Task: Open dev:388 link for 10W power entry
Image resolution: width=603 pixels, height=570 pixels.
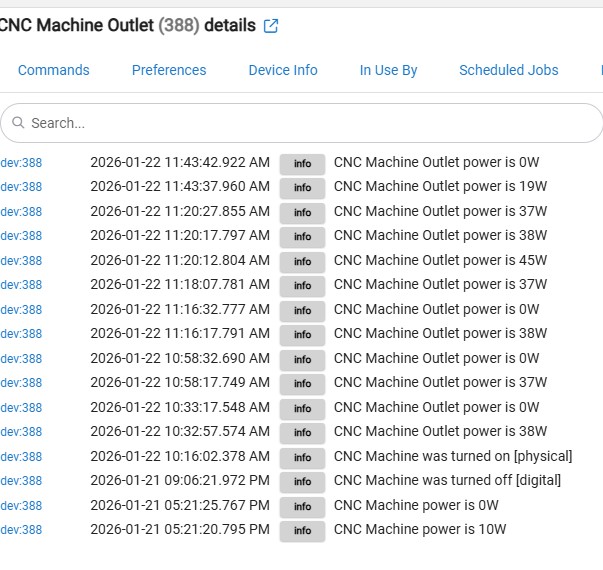Action: (x=21, y=530)
